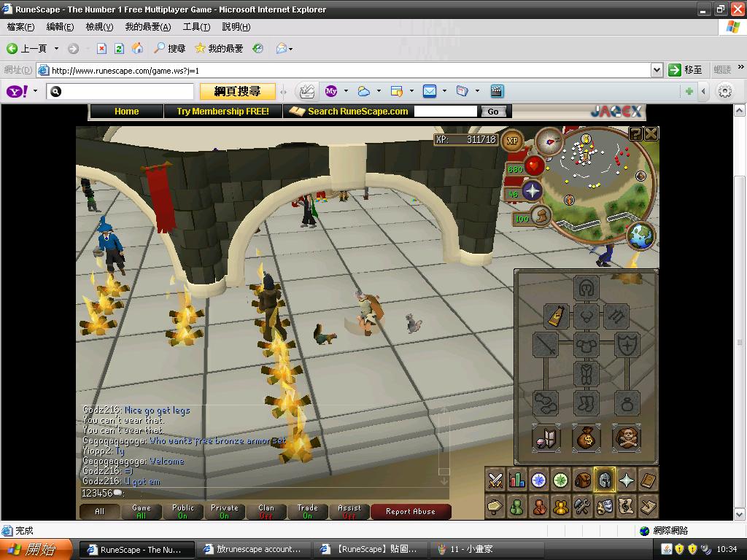Viewport: 747px width, 560px height.
Task: Open the Options wrench tab
Action: tap(582, 505)
